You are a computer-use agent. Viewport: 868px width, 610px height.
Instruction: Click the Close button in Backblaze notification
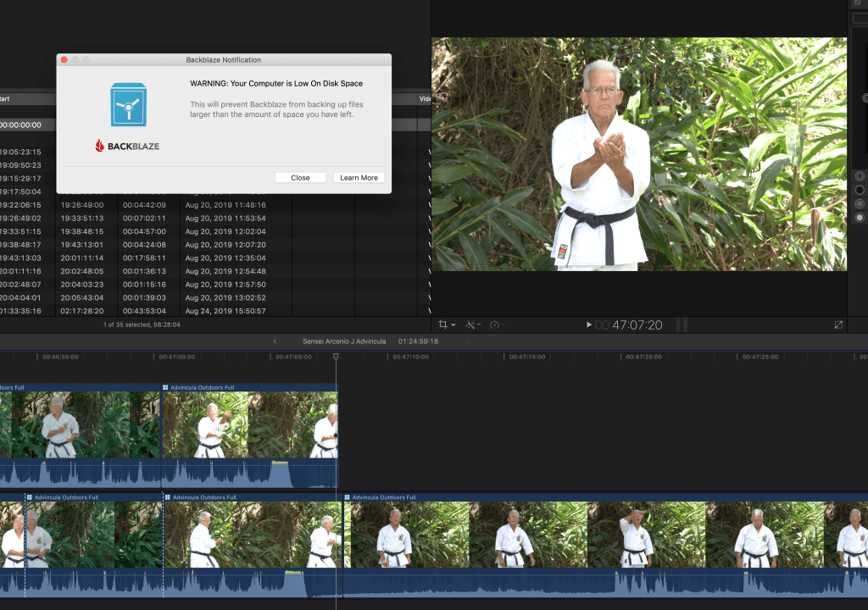point(300,178)
